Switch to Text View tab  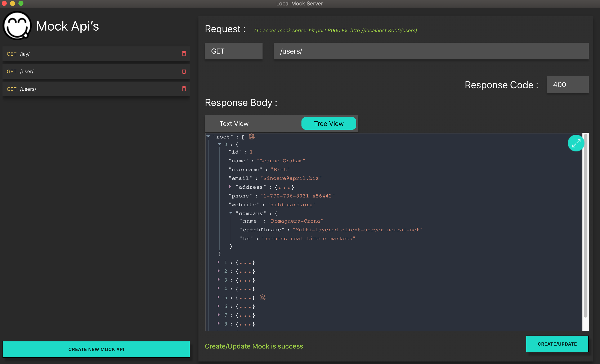tap(234, 124)
